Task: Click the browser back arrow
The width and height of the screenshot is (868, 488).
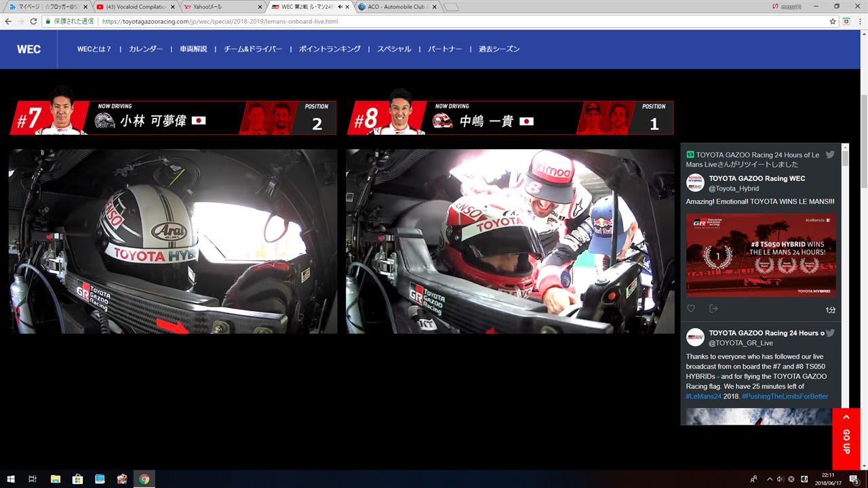Action: 8,21
